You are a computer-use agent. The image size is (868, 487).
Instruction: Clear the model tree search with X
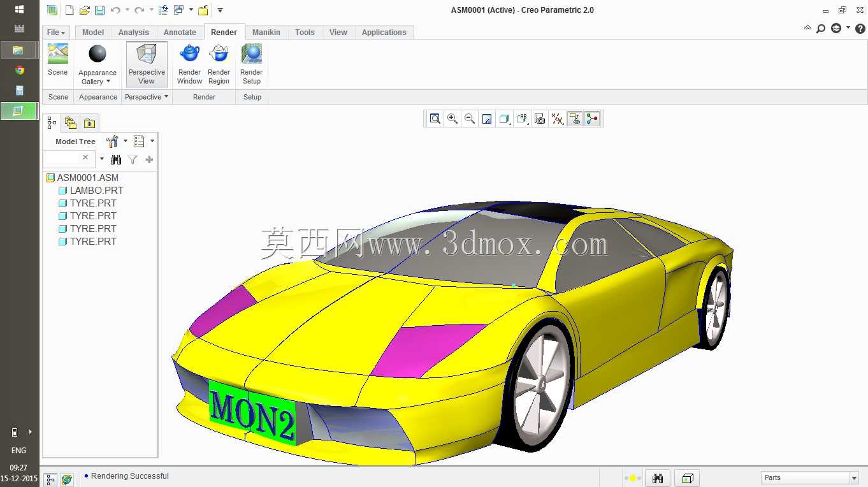85,157
